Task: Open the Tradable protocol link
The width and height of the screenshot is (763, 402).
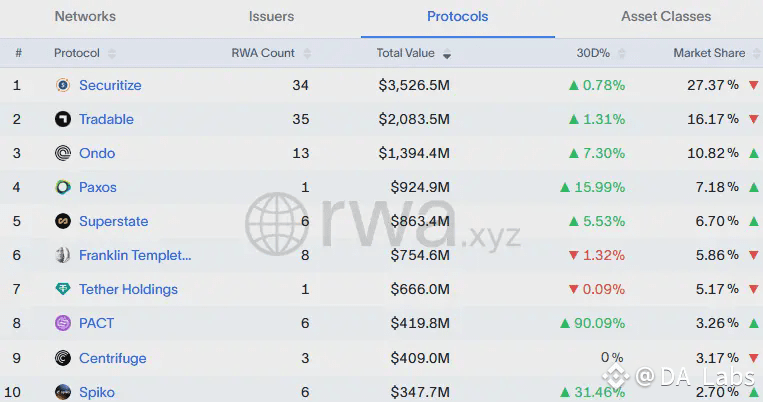Action: (x=106, y=119)
